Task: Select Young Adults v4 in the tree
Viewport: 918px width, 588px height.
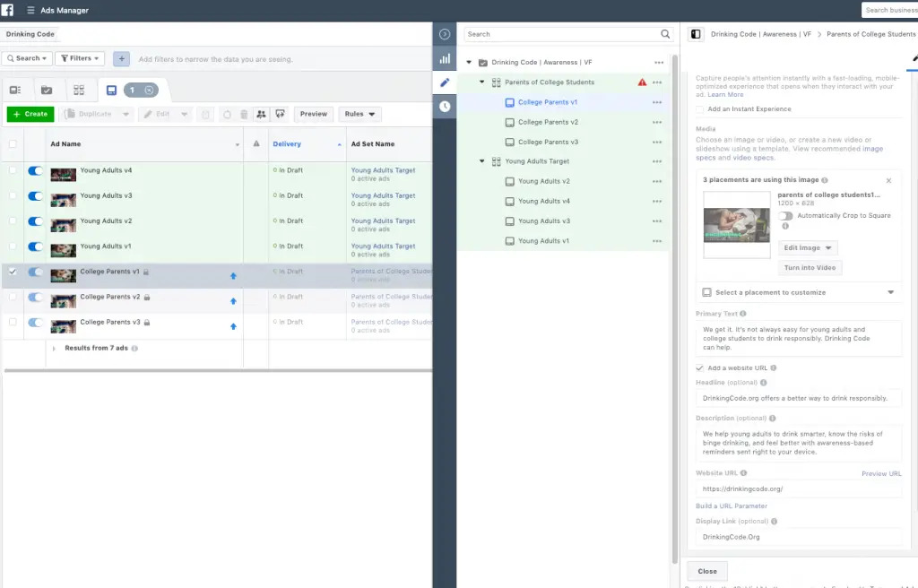Action: (x=544, y=201)
